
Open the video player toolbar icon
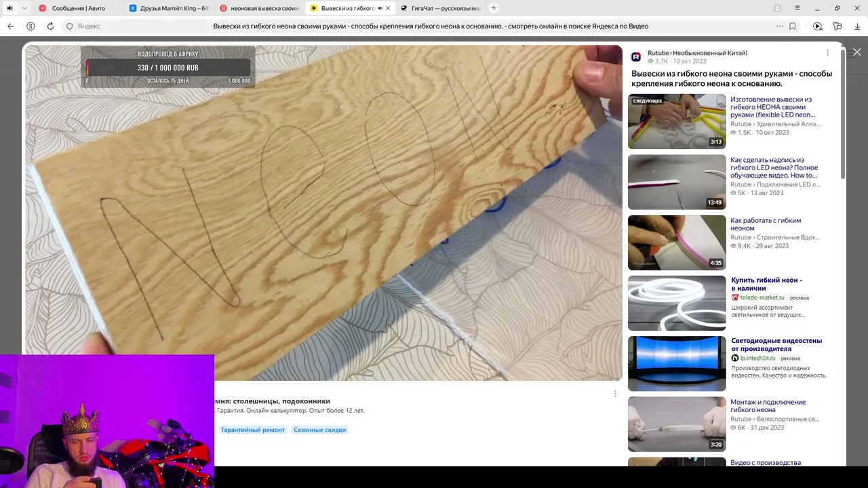tap(818, 26)
